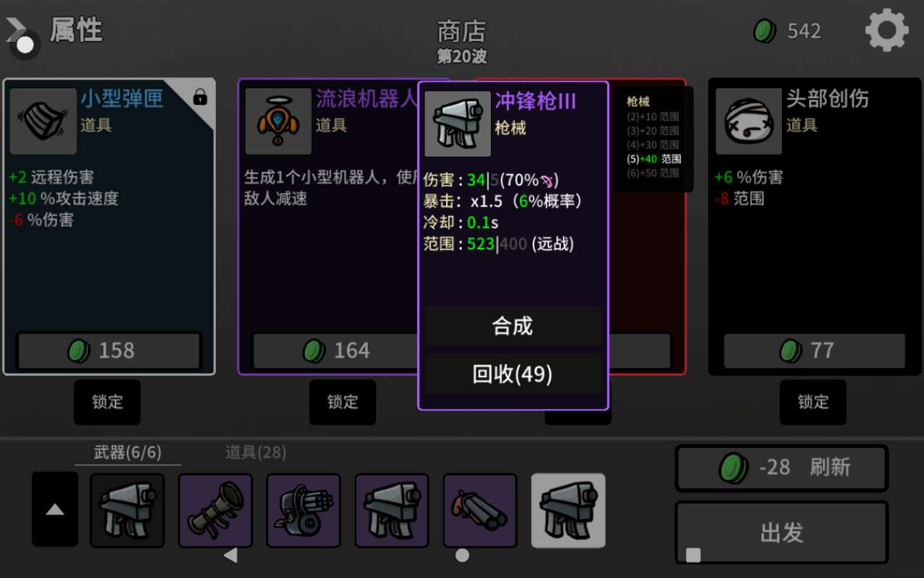Click the 小型弹匣 magazine item icon
Image resolution: width=924 pixels, height=578 pixels.
pos(43,121)
